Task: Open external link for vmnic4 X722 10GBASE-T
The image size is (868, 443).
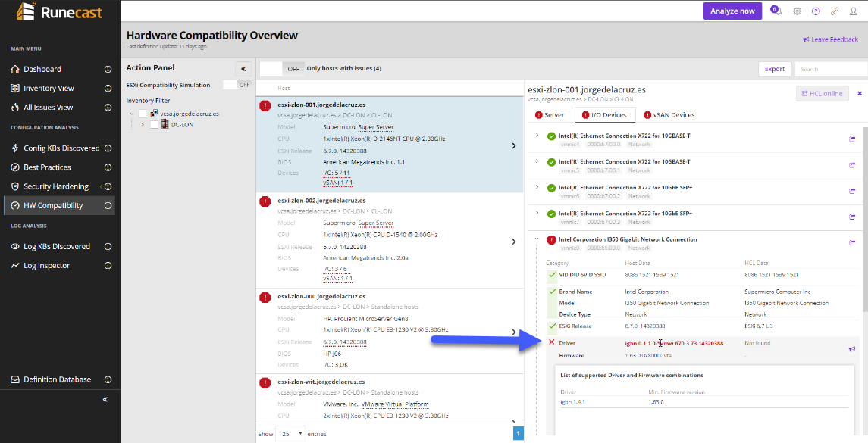Action: pos(852,139)
